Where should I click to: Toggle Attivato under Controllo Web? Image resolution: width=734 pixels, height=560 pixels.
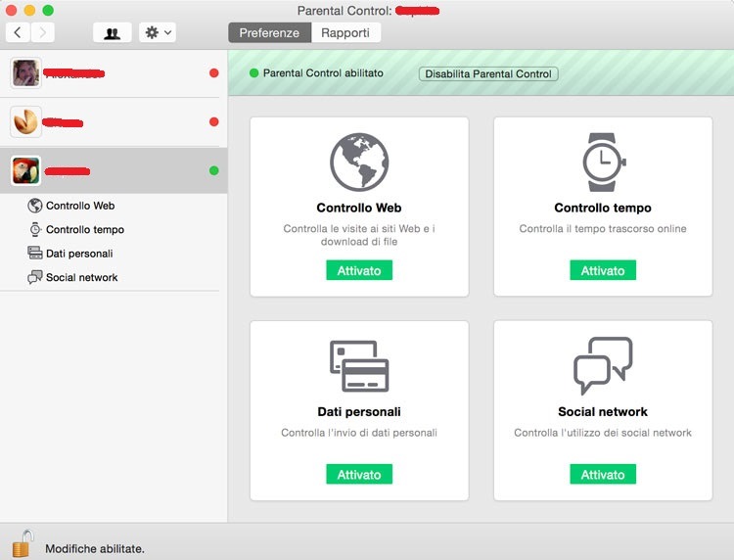click(359, 270)
